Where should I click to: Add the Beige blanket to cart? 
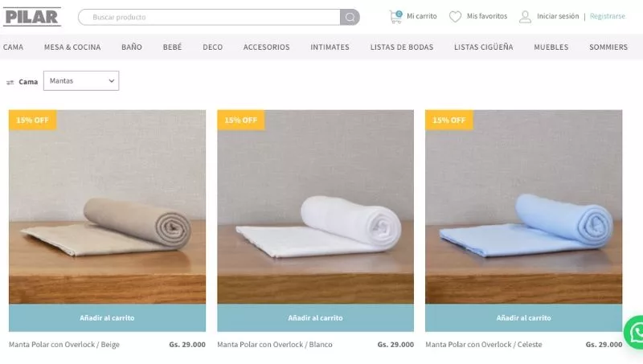click(107, 317)
